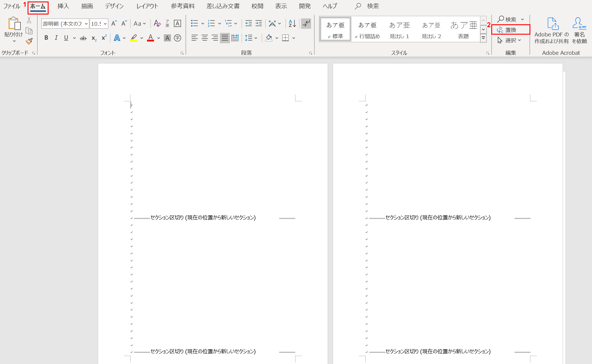Click the ribbon 検索 search box
This screenshot has height=364, width=592.
[x=367, y=6]
